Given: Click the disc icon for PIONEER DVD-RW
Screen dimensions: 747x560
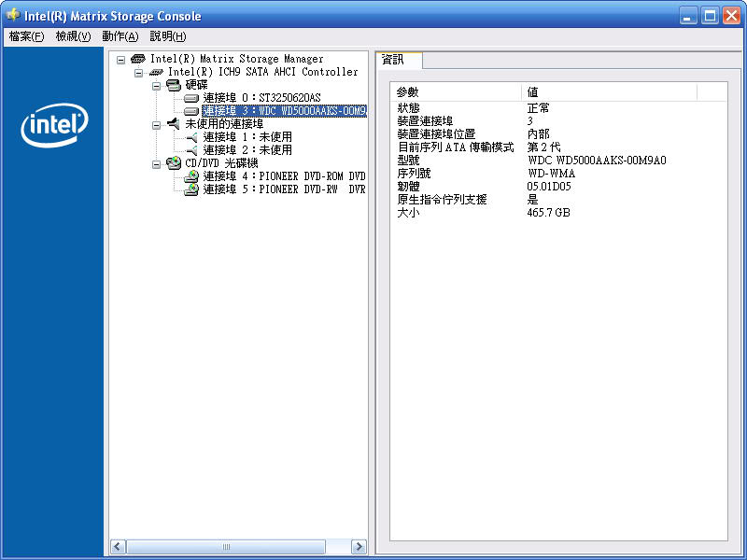Looking at the screenshot, I should click(x=191, y=189).
